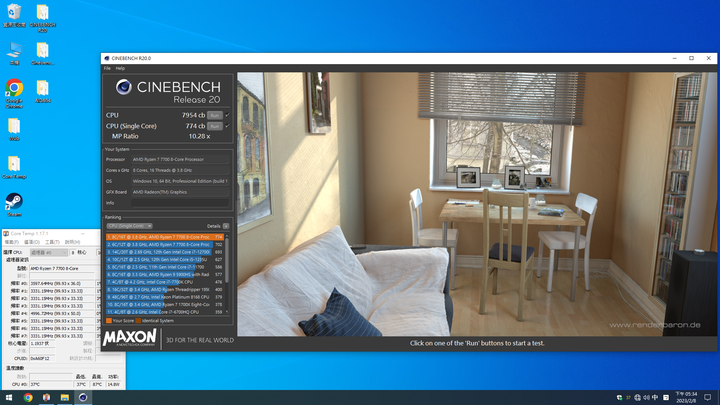Open the Core Temp tools menu (T)
The width and height of the screenshot is (720, 405).
(x=52, y=242)
